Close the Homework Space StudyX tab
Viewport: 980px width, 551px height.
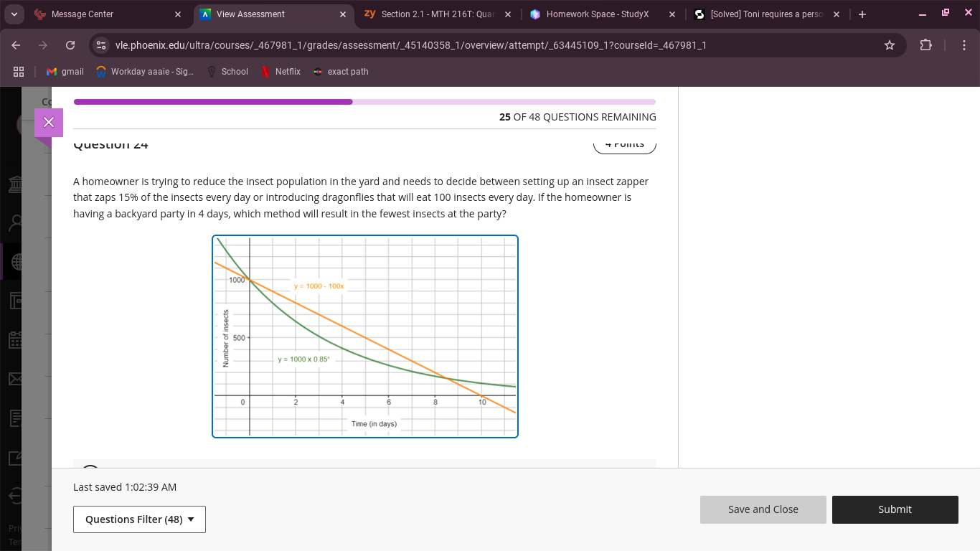[x=672, y=14]
